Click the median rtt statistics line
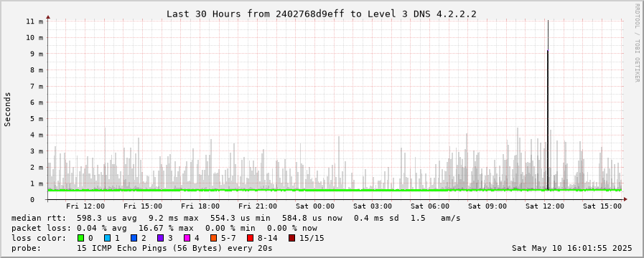644x258 pixels. click(x=235, y=218)
